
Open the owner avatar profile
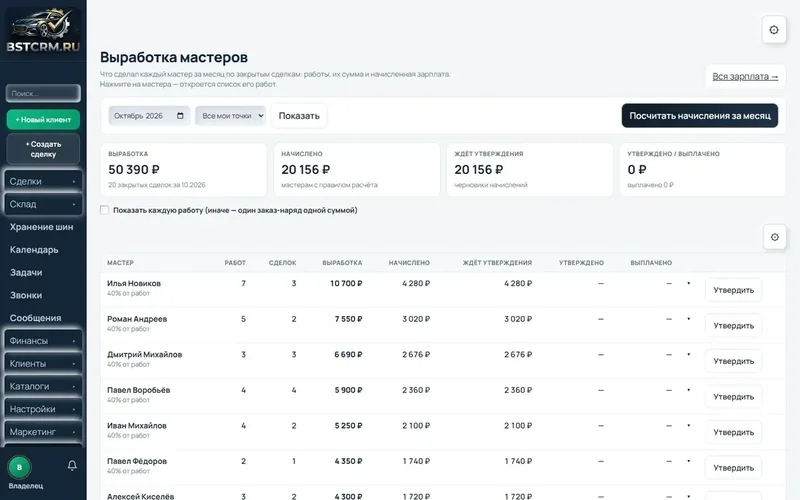pyautogui.click(x=19, y=467)
